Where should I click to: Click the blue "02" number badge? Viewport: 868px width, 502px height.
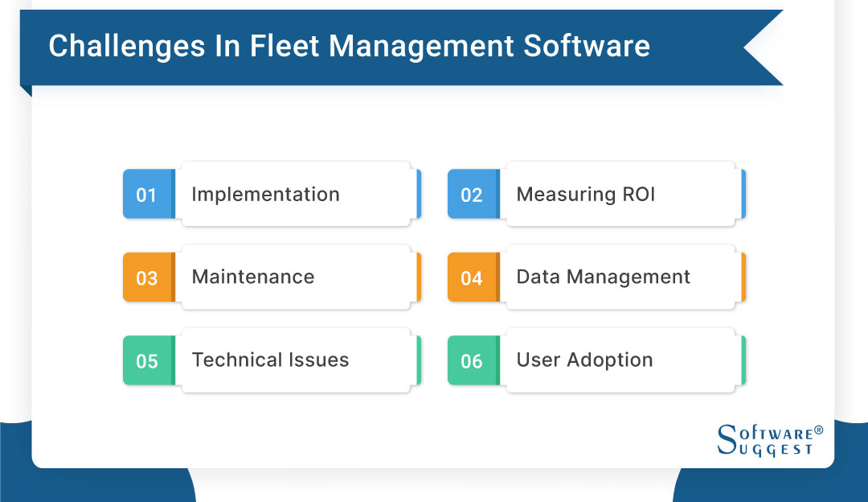coord(473,194)
